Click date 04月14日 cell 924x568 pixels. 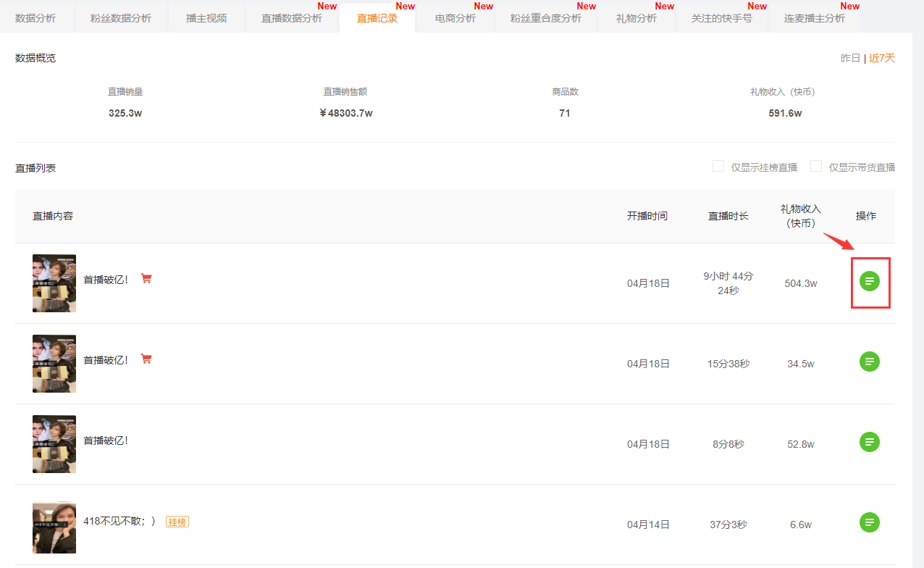tap(648, 525)
